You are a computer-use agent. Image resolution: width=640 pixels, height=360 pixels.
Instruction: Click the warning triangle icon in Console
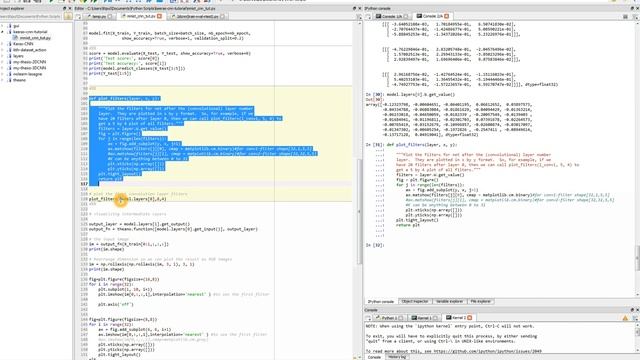(625, 318)
